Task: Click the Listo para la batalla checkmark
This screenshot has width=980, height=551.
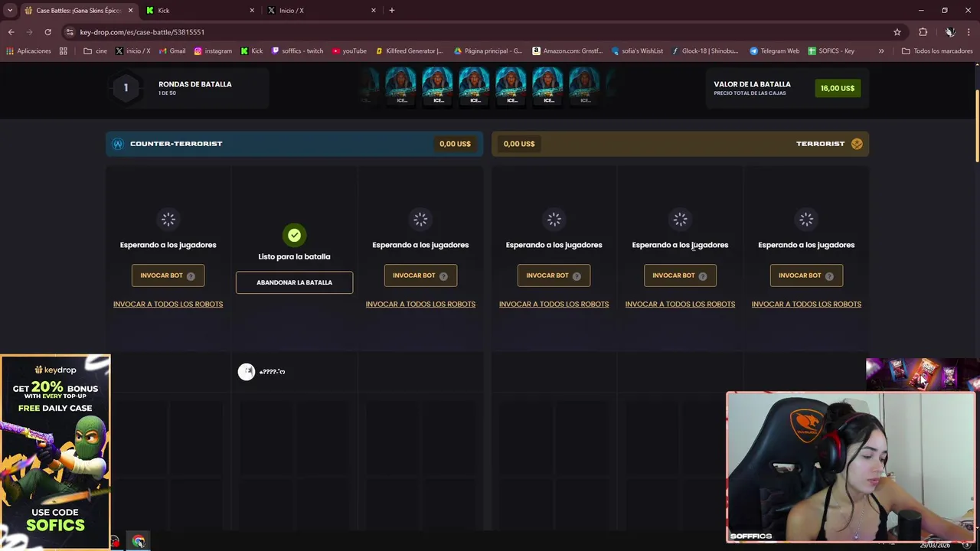Action: (294, 235)
